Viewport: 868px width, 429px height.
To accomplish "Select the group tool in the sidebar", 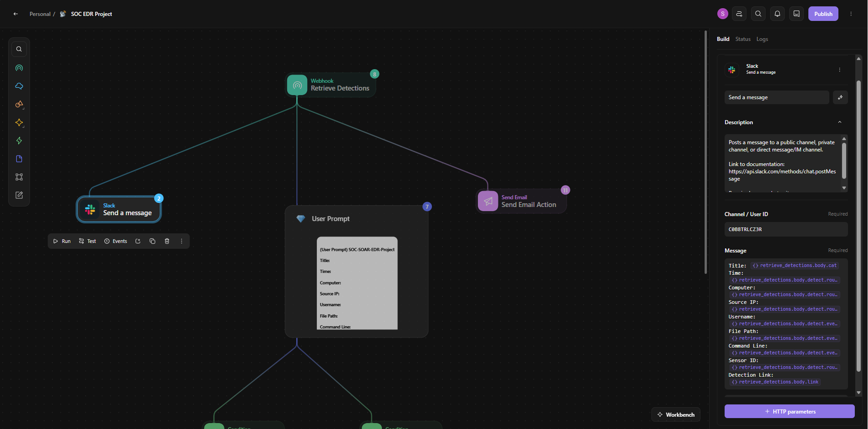I will pos(19,177).
